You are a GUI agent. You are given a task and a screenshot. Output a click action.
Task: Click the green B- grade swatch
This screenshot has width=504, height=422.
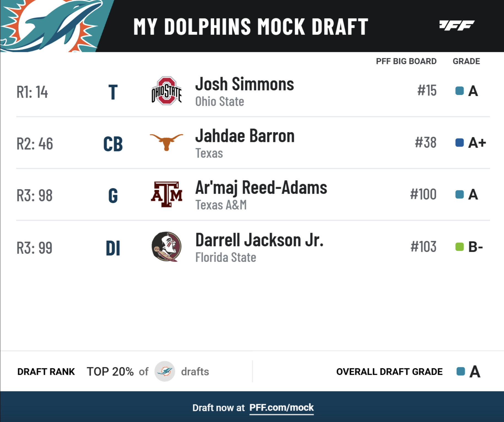click(460, 247)
